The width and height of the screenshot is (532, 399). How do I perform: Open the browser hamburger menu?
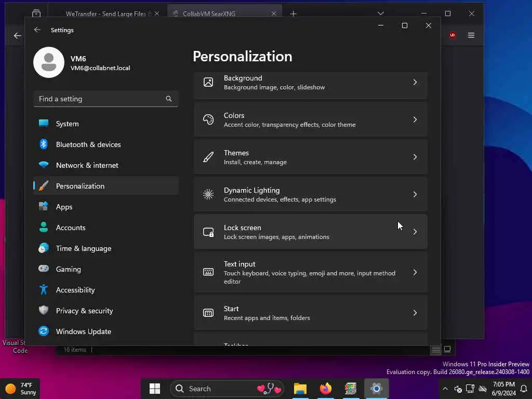pyautogui.click(x=471, y=35)
